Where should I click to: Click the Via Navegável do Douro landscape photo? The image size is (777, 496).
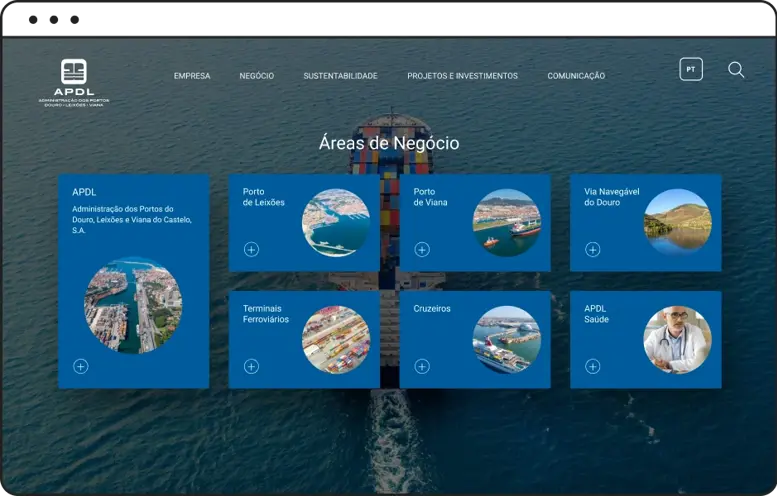(x=677, y=222)
